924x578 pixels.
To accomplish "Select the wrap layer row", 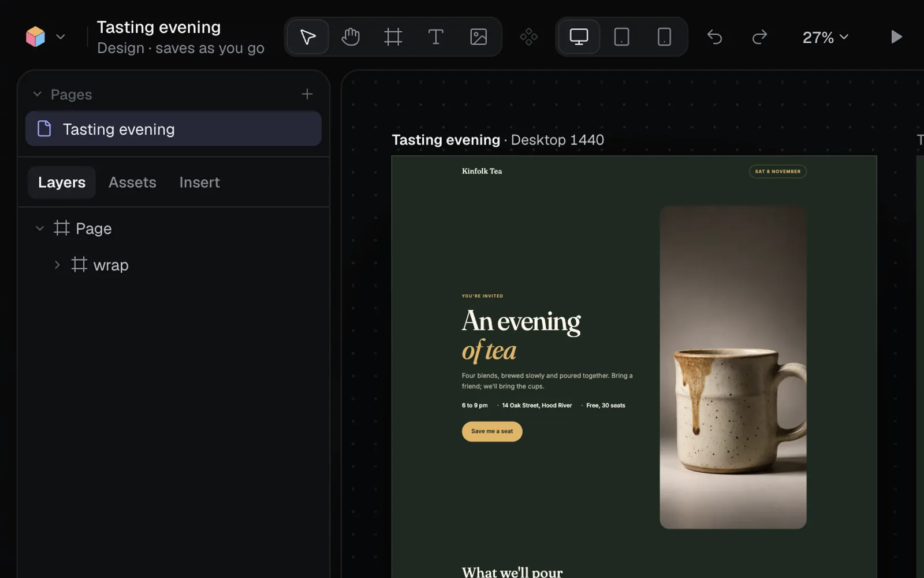I will pyautogui.click(x=173, y=265).
